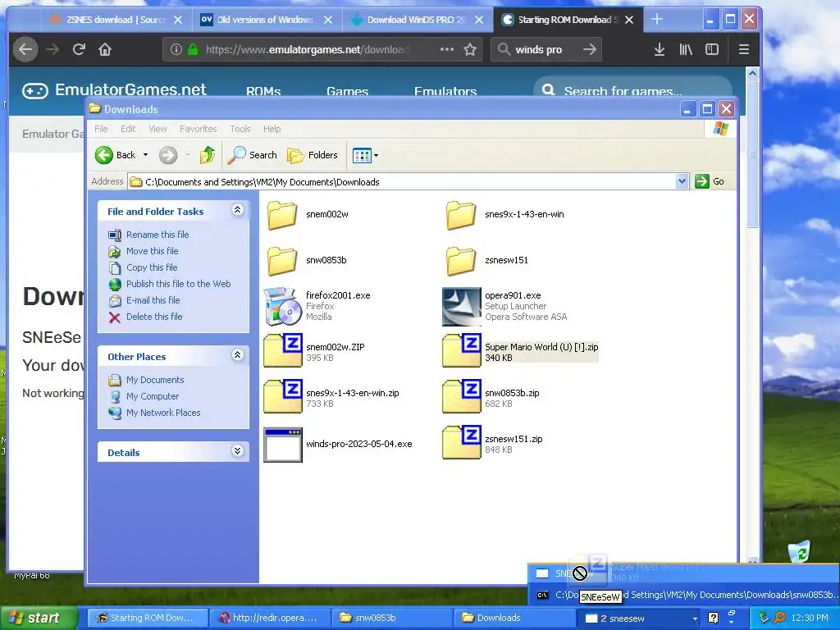Click the browser back arrow
Viewport: 840px width, 630px height.
click(x=25, y=49)
